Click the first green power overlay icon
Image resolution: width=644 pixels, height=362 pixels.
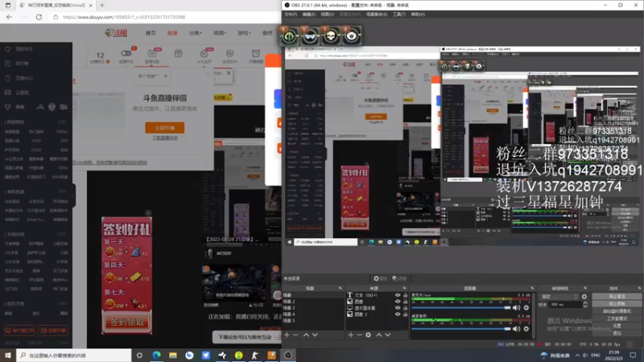tap(289, 36)
